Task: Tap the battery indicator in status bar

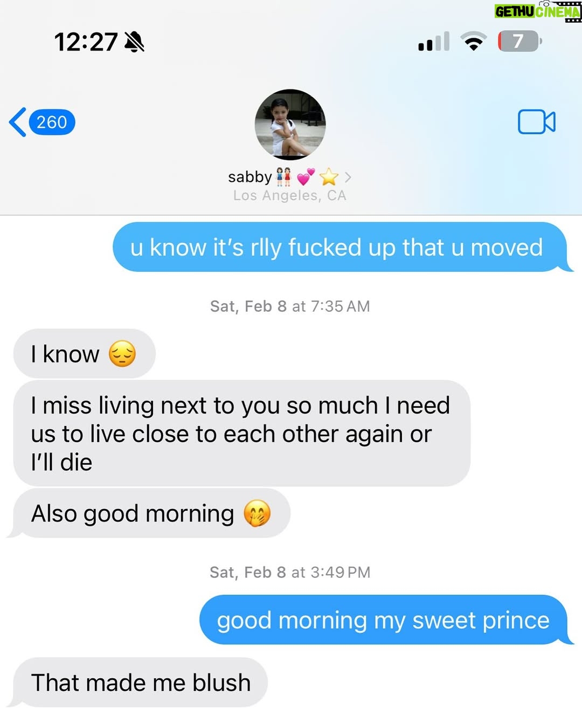Action: (519, 41)
